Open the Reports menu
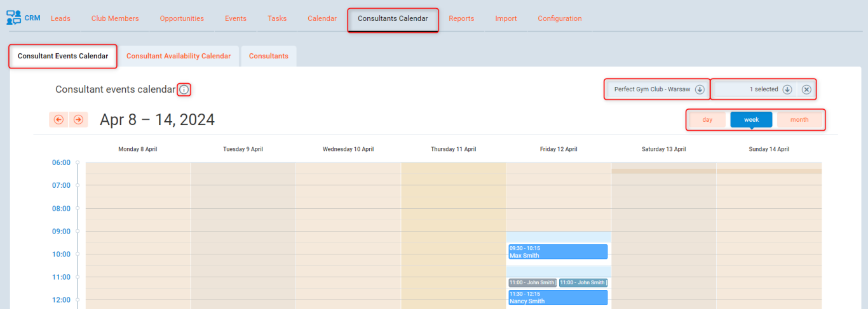Screen dimensions: 868x309 [x=461, y=18]
